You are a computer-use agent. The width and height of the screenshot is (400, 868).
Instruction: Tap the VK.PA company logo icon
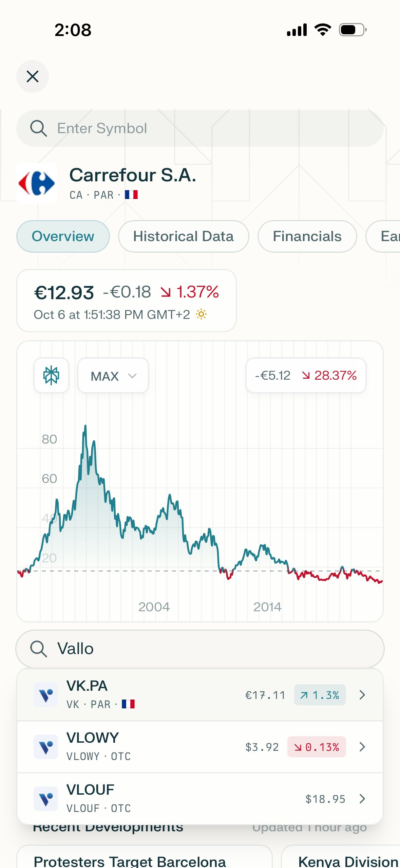click(x=46, y=695)
